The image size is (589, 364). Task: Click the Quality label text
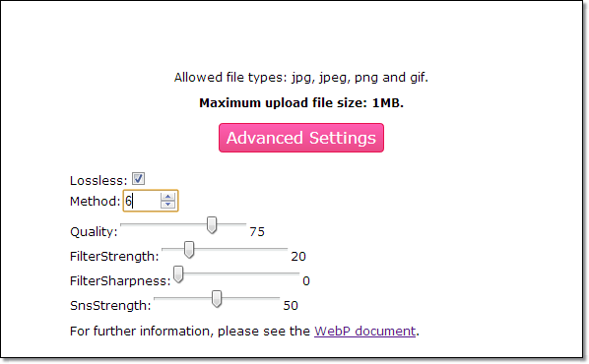tap(94, 231)
